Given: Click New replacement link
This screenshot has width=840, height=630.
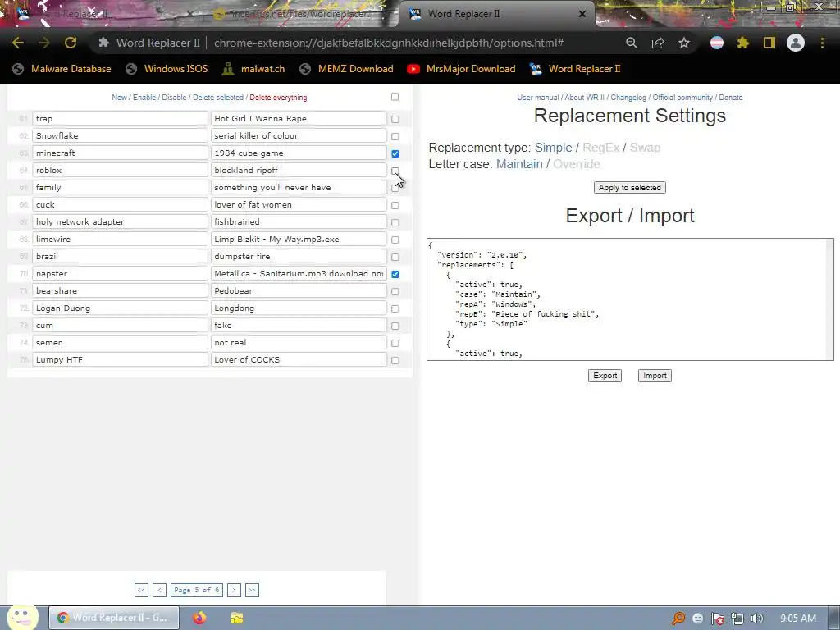Looking at the screenshot, I should click(x=119, y=98).
